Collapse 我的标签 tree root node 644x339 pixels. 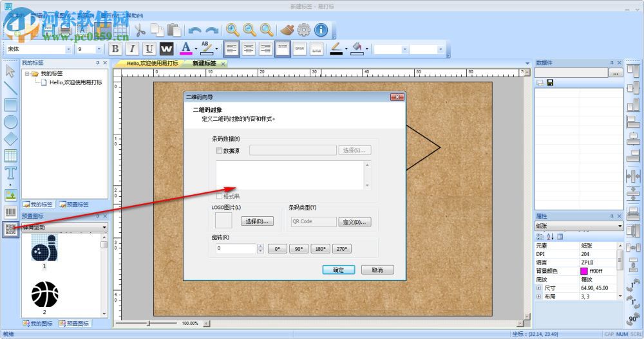27,73
